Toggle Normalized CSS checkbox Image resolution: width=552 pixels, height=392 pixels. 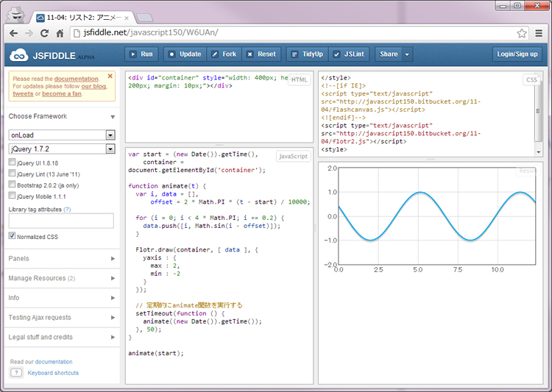(12, 236)
